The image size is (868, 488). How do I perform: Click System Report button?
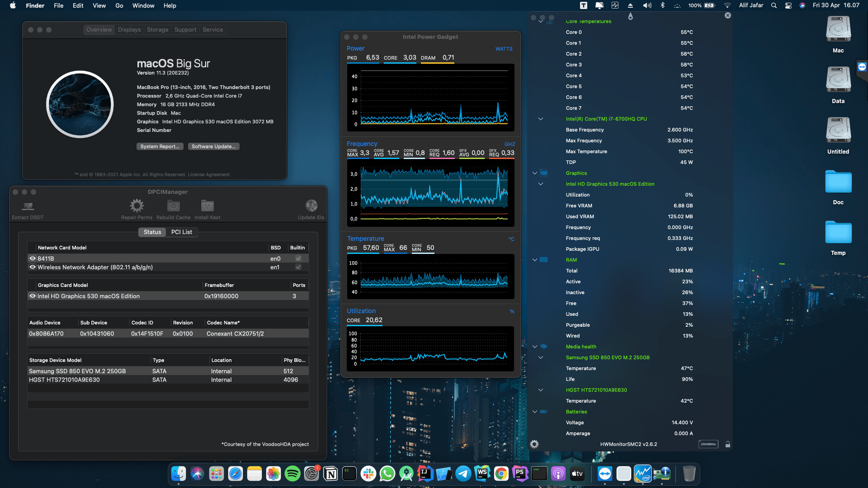[160, 146]
